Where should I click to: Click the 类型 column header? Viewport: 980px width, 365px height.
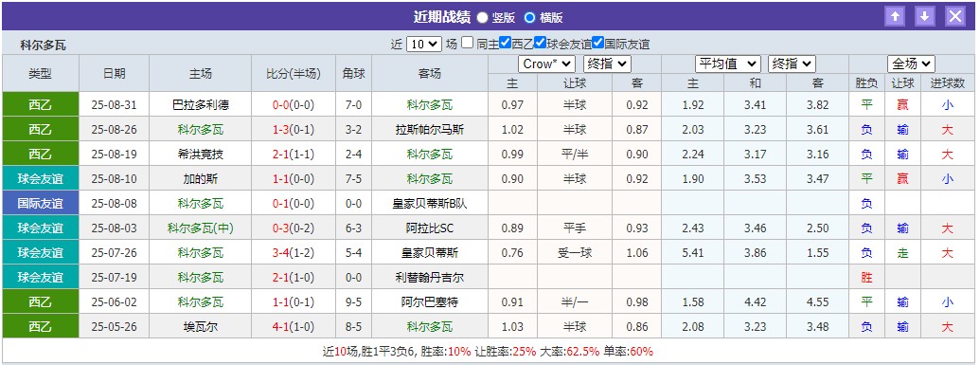click(41, 73)
